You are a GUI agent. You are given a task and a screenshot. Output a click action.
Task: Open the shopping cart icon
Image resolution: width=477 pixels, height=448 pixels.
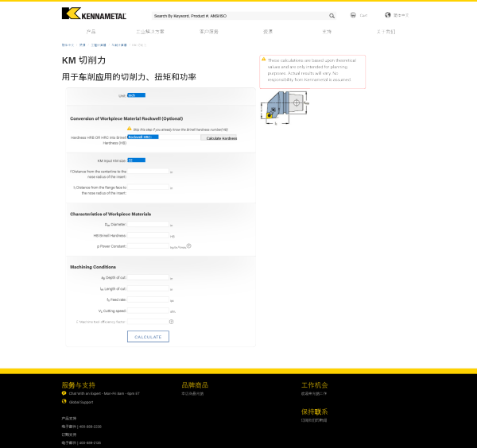click(x=353, y=15)
